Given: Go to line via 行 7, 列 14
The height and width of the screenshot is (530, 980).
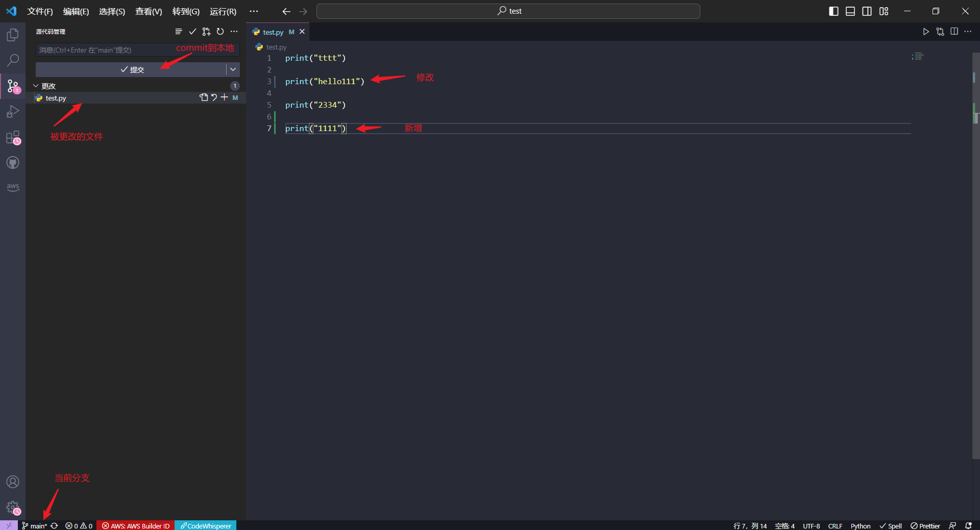Looking at the screenshot, I should point(750,525).
